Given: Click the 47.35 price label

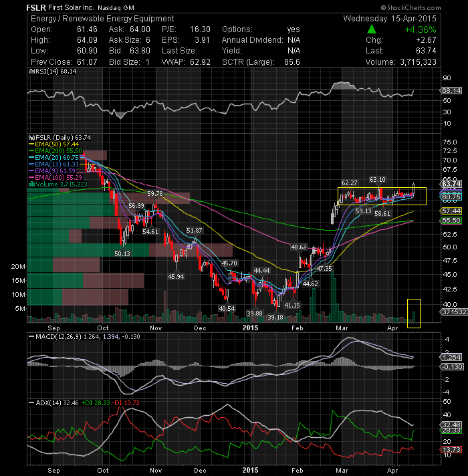Looking at the screenshot, I should (324, 268).
